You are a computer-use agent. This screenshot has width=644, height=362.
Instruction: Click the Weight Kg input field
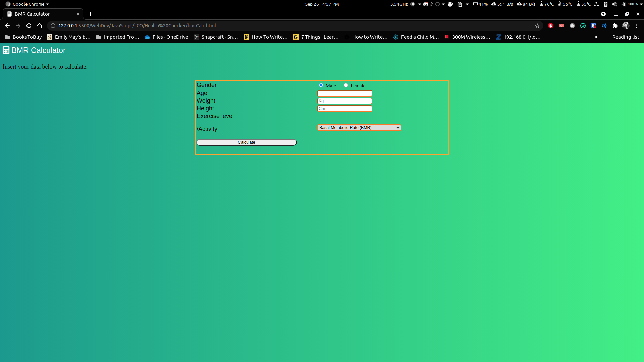[344, 101]
